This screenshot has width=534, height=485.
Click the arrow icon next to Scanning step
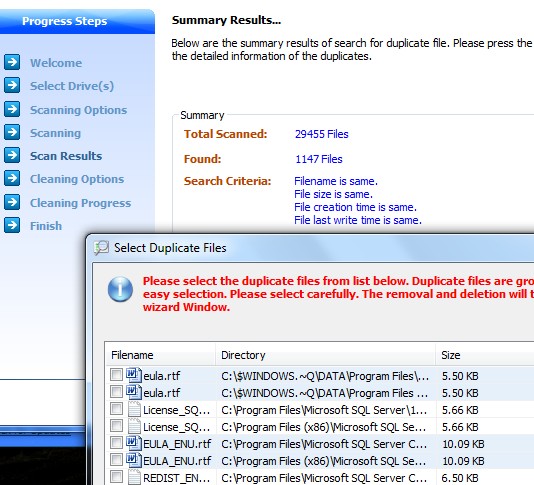pyautogui.click(x=12, y=132)
